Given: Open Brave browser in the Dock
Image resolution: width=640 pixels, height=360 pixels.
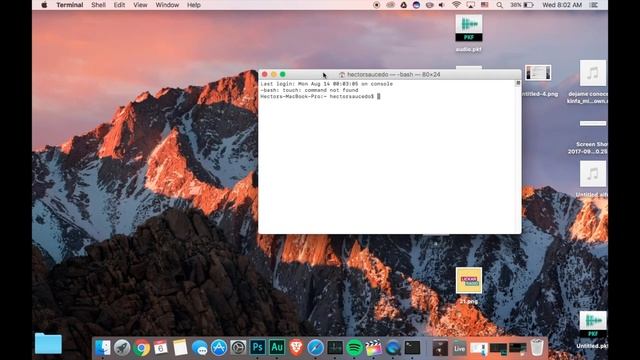Looking at the screenshot, I should click(x=296, y=348).
